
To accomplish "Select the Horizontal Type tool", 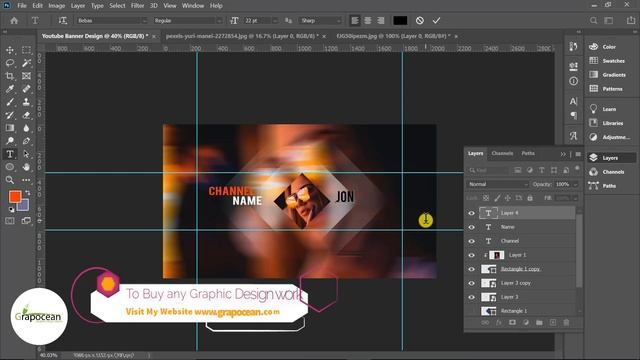I will pos(10,154).
